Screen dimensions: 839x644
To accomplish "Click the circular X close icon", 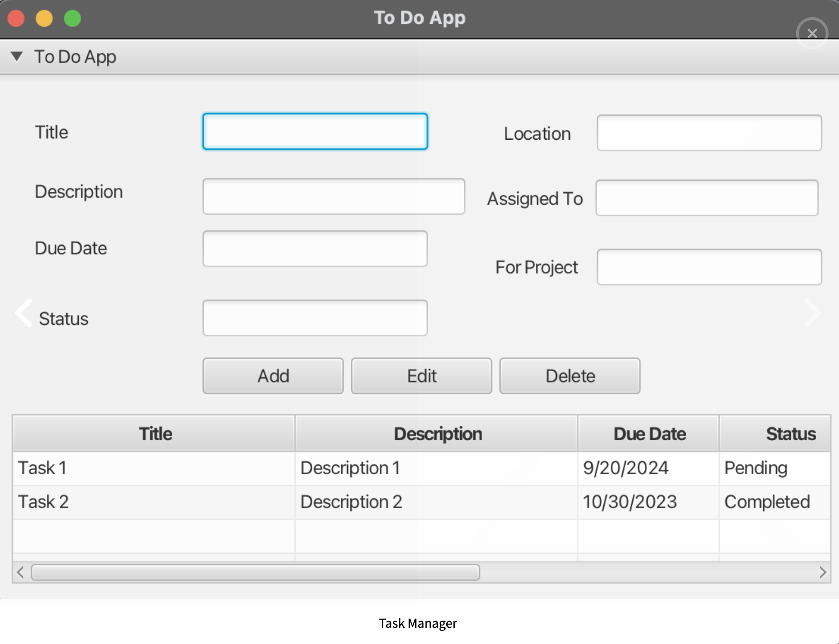I will pos(812,33).
